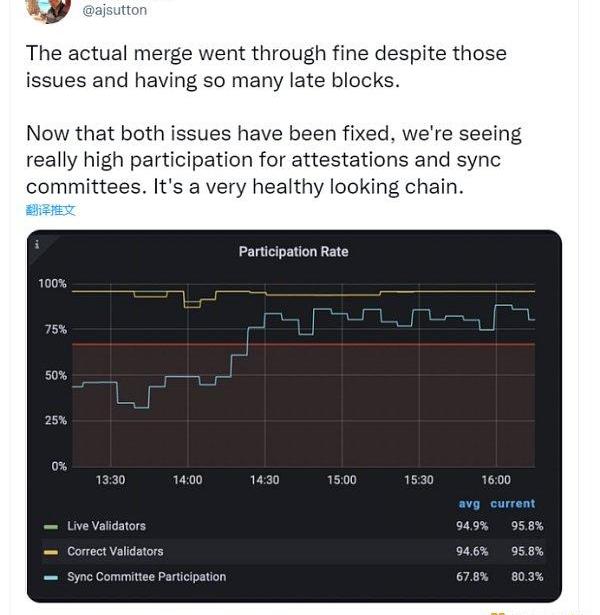This screenshot has height=615, width=600.
Task: Click the 翻译推文 translate tweet link
Action: pos(50,210)
